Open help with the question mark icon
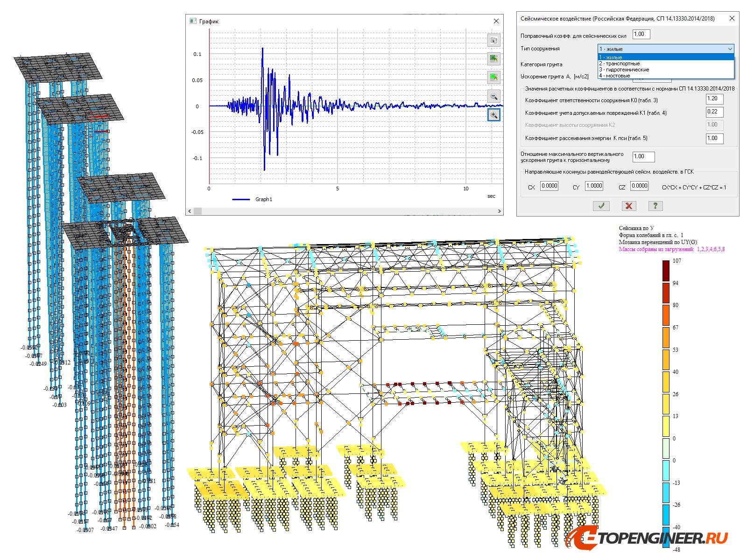Image resolution: width=747 pixels, height=560 pixels. tap(655, 206)
